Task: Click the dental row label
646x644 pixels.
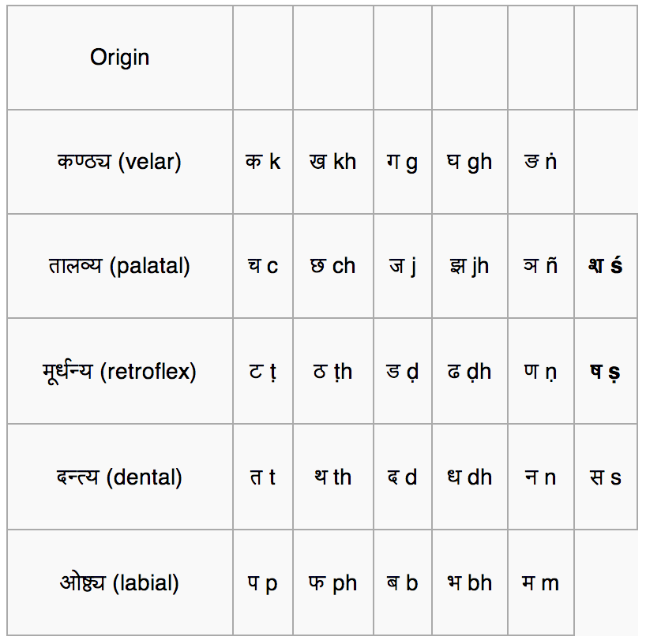Action: coord(120,477)
